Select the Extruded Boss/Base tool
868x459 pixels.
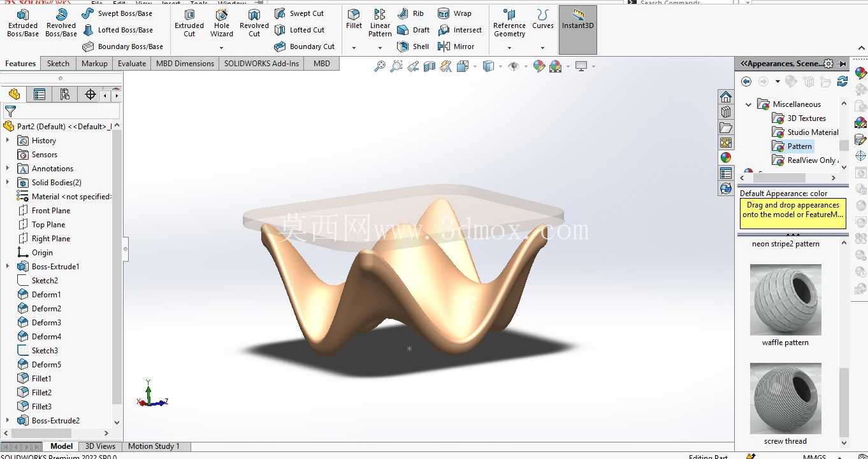(23, 23)
